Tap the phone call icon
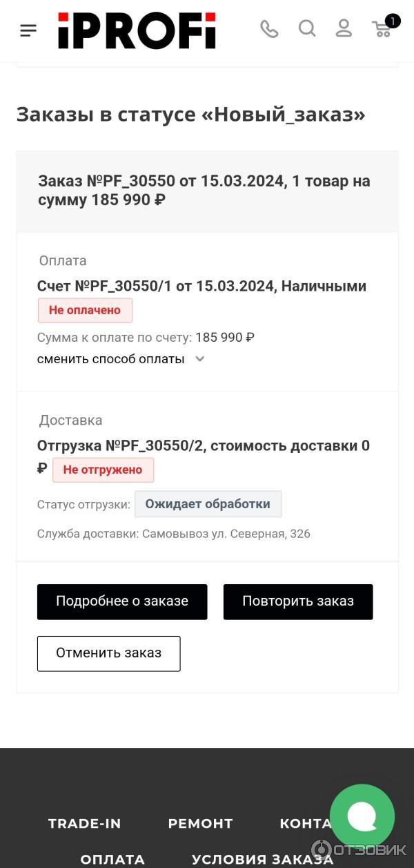 [269, 29]
